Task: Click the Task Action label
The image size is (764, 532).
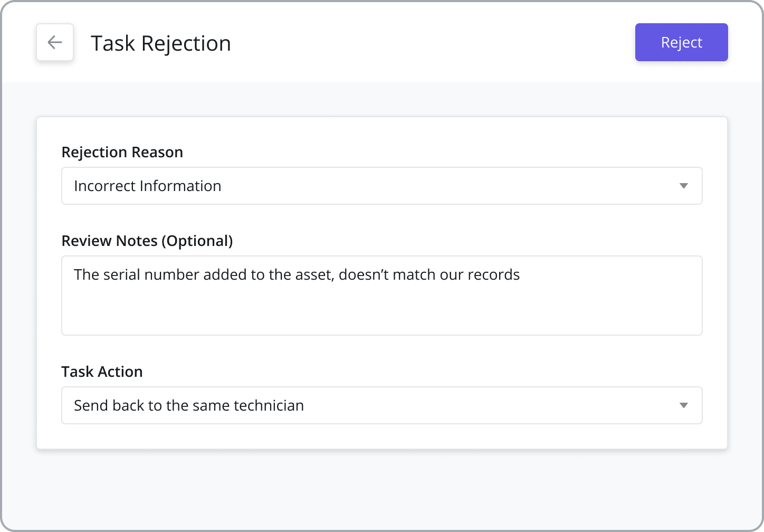Action: [x=102, y=372]
